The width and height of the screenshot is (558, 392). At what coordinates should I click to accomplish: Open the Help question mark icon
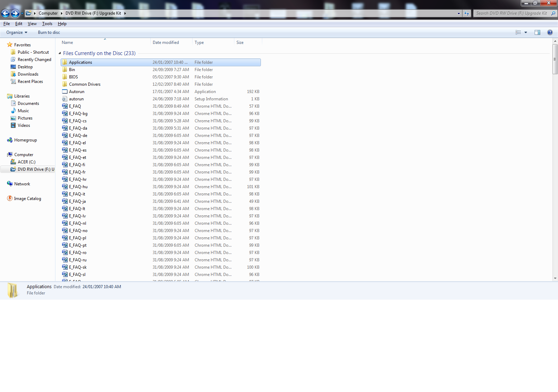point(550,32)
